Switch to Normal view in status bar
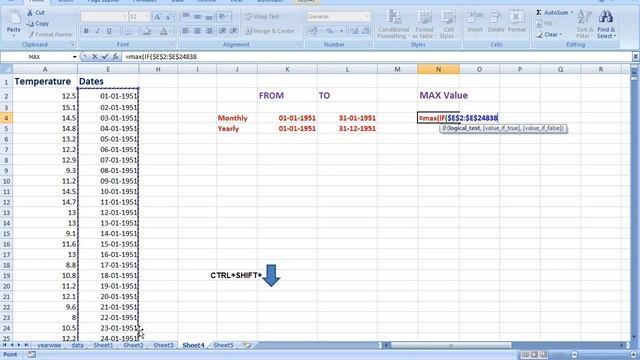640x360 pixels. point(525,355)
